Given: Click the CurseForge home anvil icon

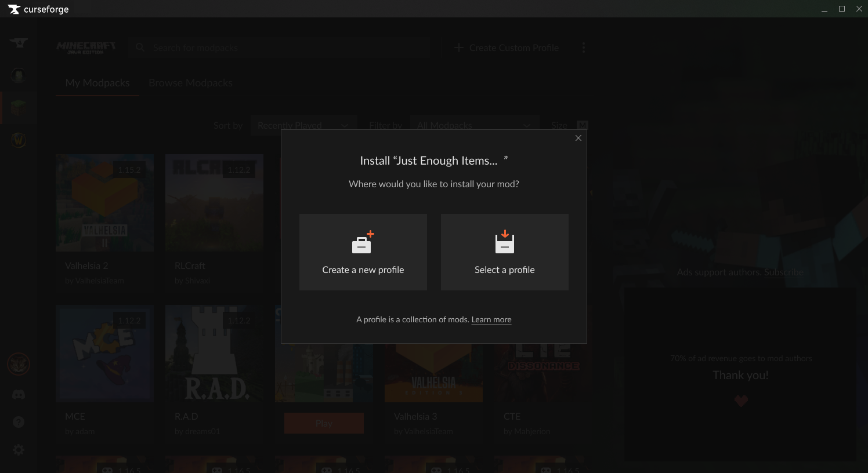Looking at the screenshot, I should [x=19, y=43].
